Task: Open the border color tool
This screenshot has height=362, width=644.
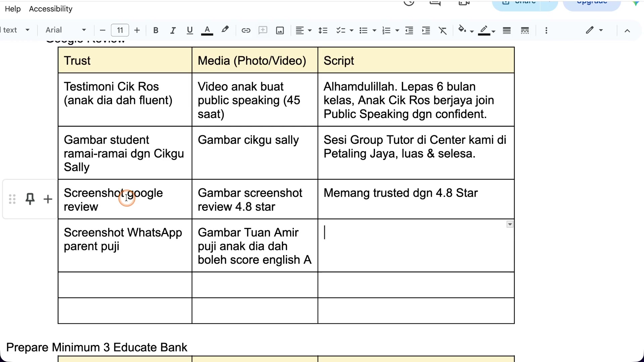Action: (x=486, y=31)
